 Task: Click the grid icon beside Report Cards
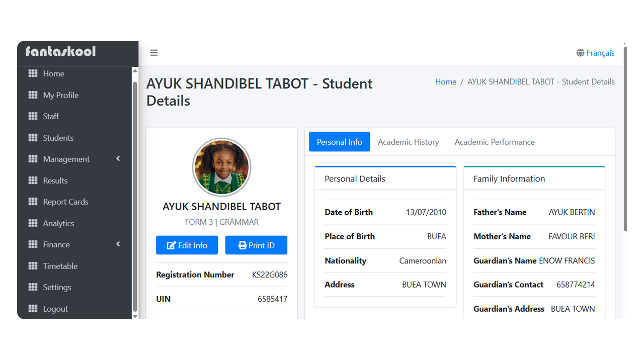pyautogui.click(x=33, y=202)
